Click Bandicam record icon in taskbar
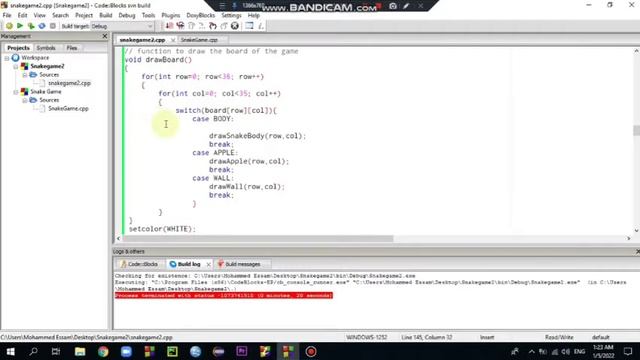 point(311,351)
